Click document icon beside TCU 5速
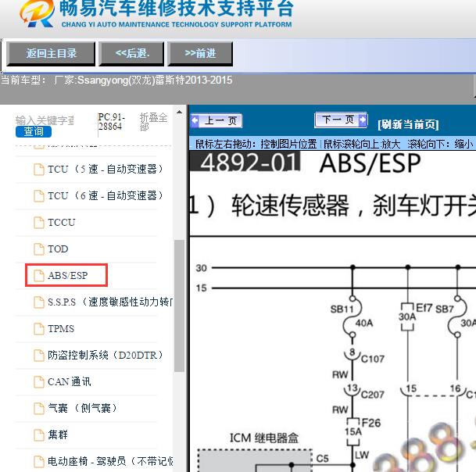The width and height of the screenshot is (476, 472). coord(39,169)
